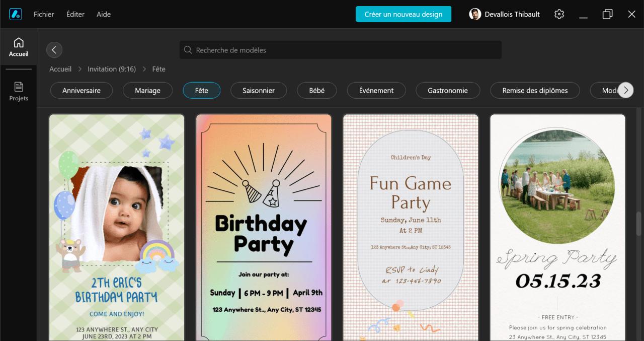Open the user profile avatar
Screen dimensions: 644x341
click(474, 14)
